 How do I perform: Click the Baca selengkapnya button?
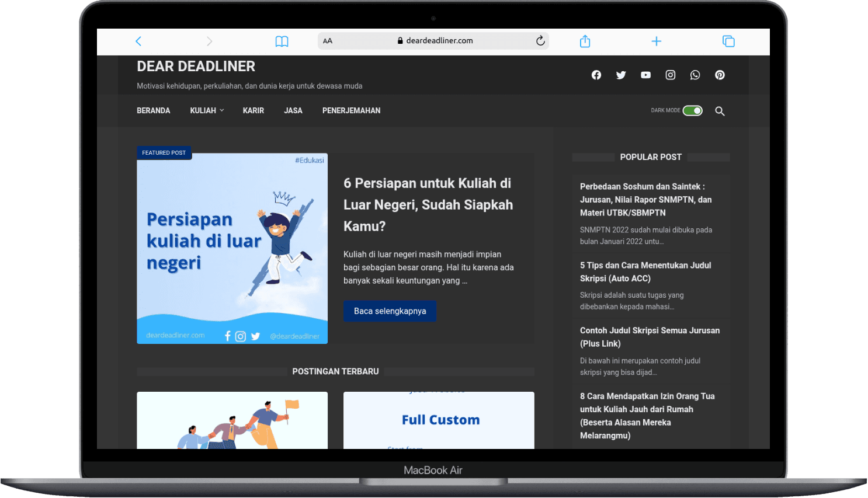tap(390, 311)
